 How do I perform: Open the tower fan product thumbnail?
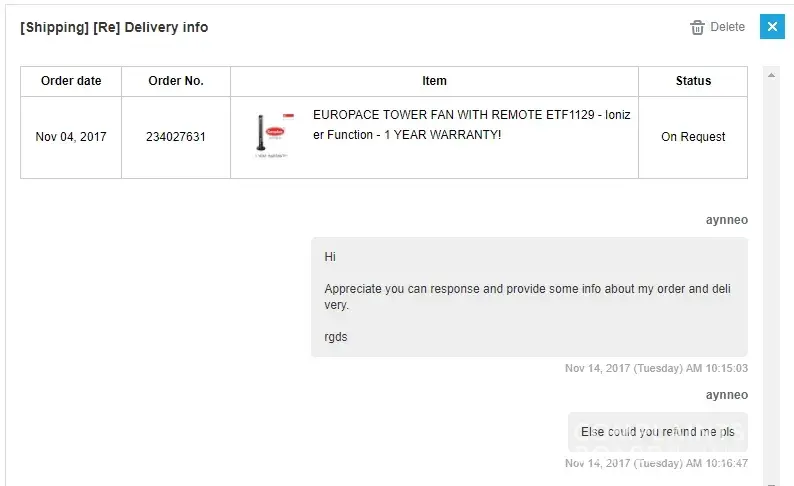coord(272,136)
